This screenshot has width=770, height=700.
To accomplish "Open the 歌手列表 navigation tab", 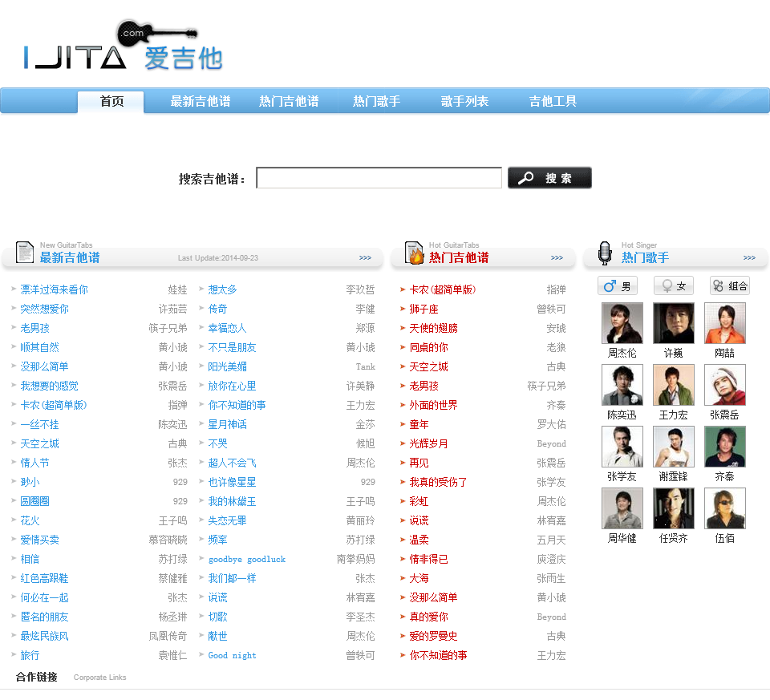I will [464, 102].
